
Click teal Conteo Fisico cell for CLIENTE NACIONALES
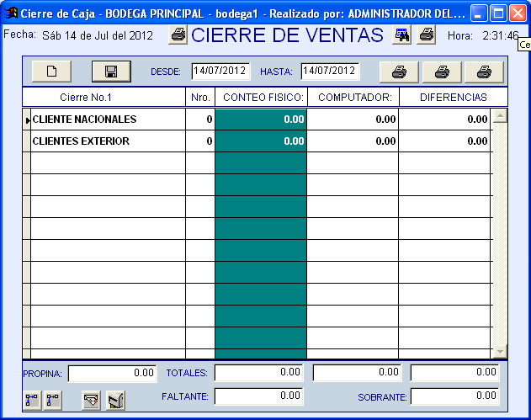coord(260,120)
